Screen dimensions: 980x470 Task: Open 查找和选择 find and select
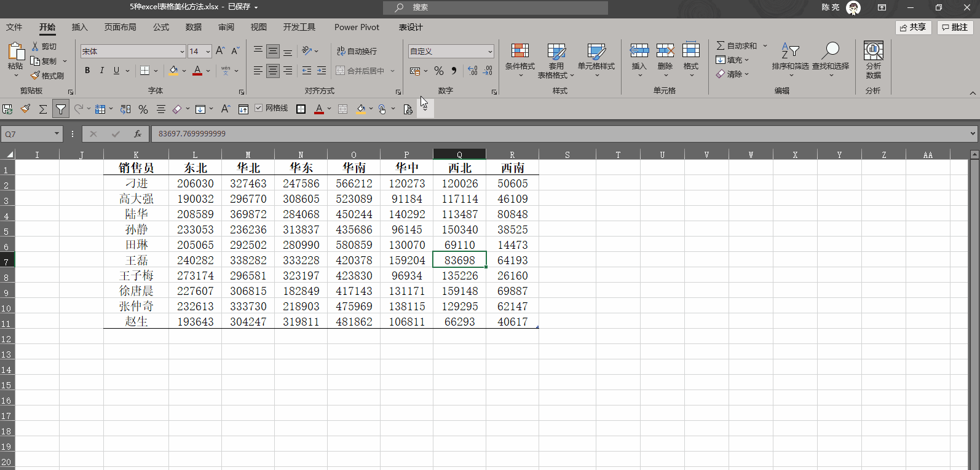(x=830, y=60)
